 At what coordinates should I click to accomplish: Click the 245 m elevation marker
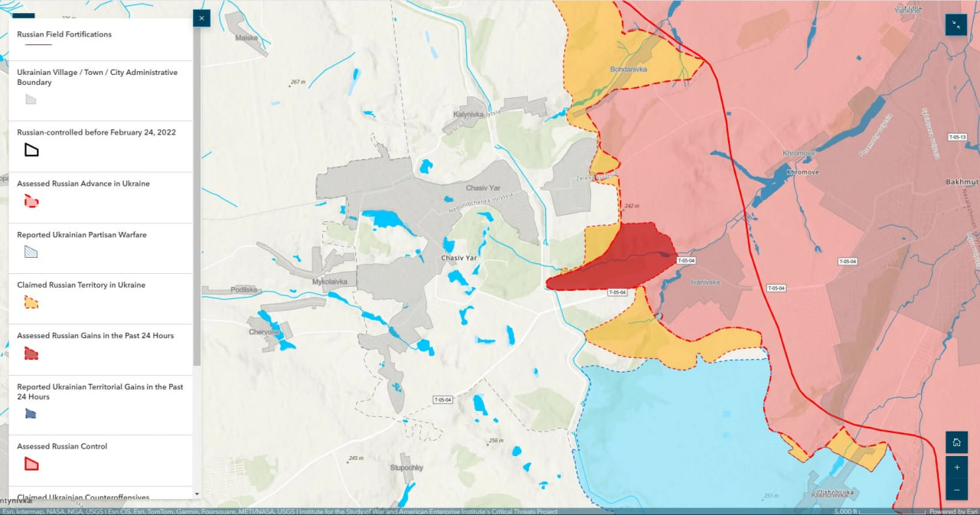pos(354,458)
